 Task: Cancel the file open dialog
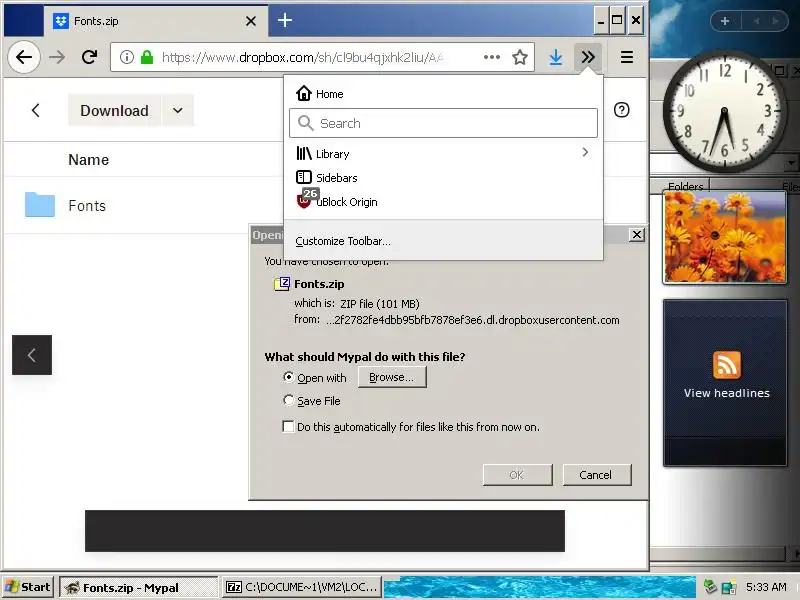597,475
